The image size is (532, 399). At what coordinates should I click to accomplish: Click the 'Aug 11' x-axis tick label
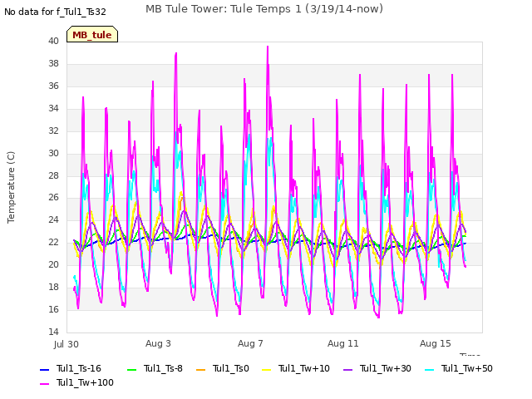(343, 343)
